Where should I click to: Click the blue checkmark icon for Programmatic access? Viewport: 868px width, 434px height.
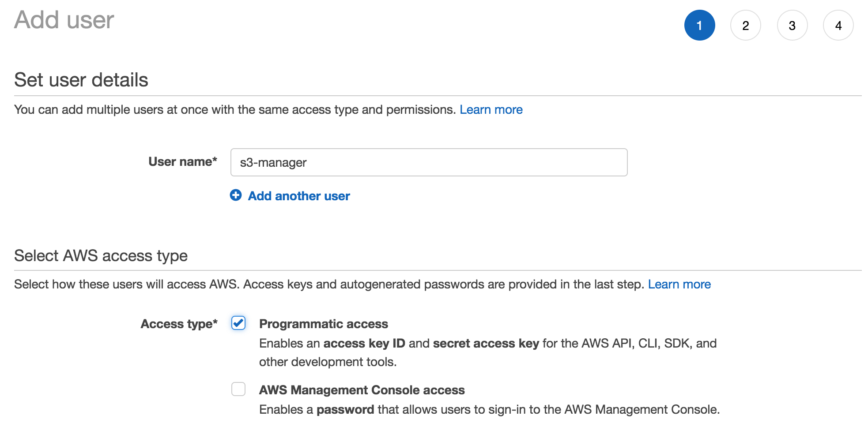point(238,323)
